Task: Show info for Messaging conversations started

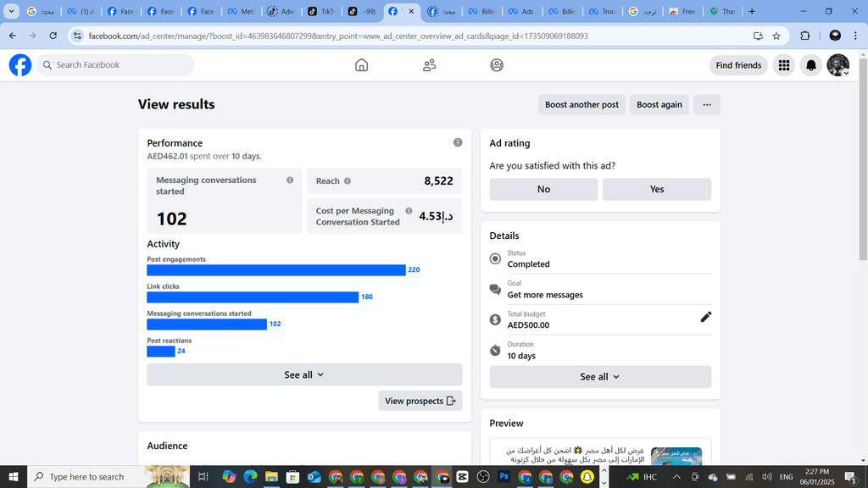Action: (290, 180)
